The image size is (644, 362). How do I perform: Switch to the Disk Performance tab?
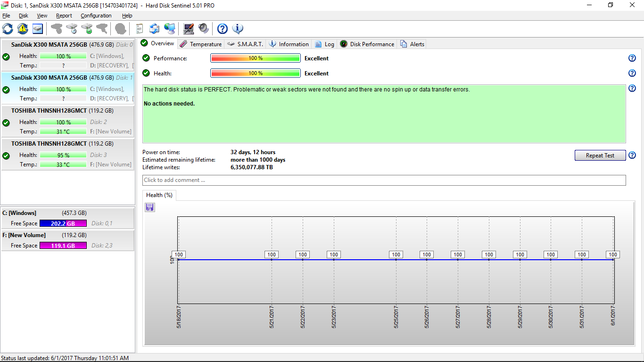tap(367, 44)
